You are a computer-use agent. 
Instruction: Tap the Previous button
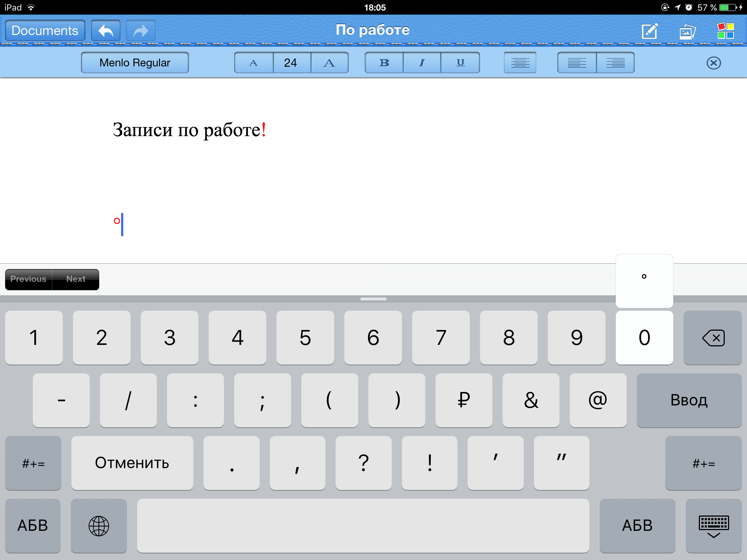point(29,279)
